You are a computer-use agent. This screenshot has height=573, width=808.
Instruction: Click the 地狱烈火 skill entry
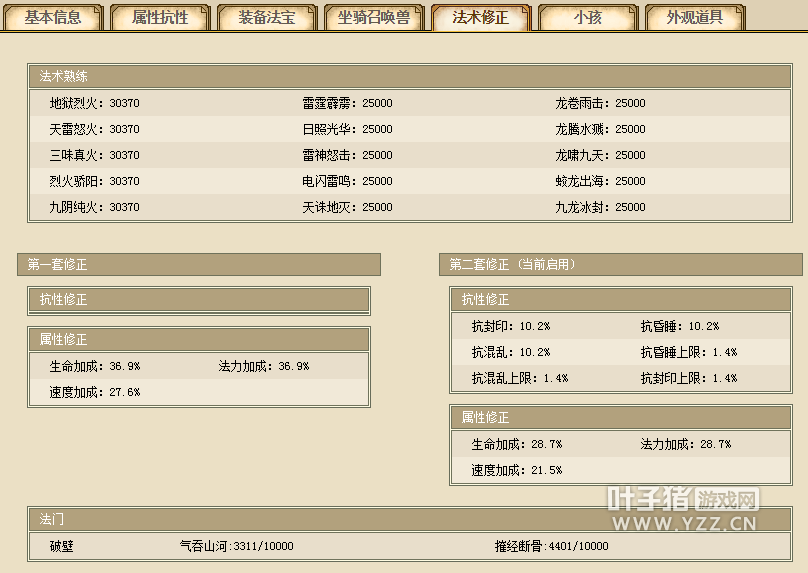[x=94, y=103]
